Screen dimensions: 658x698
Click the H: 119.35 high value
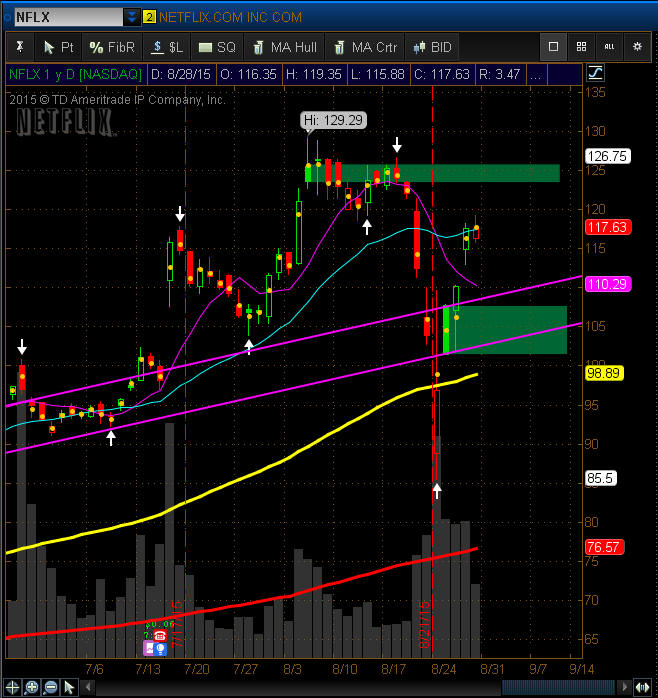(313, 74)
